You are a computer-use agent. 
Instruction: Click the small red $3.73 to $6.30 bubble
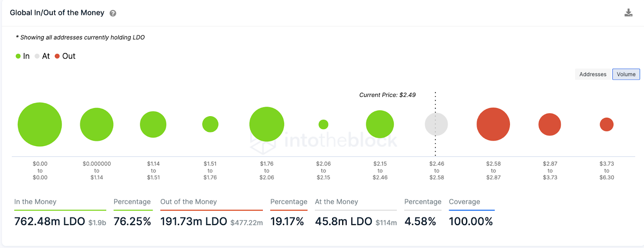tap(607, 125)
